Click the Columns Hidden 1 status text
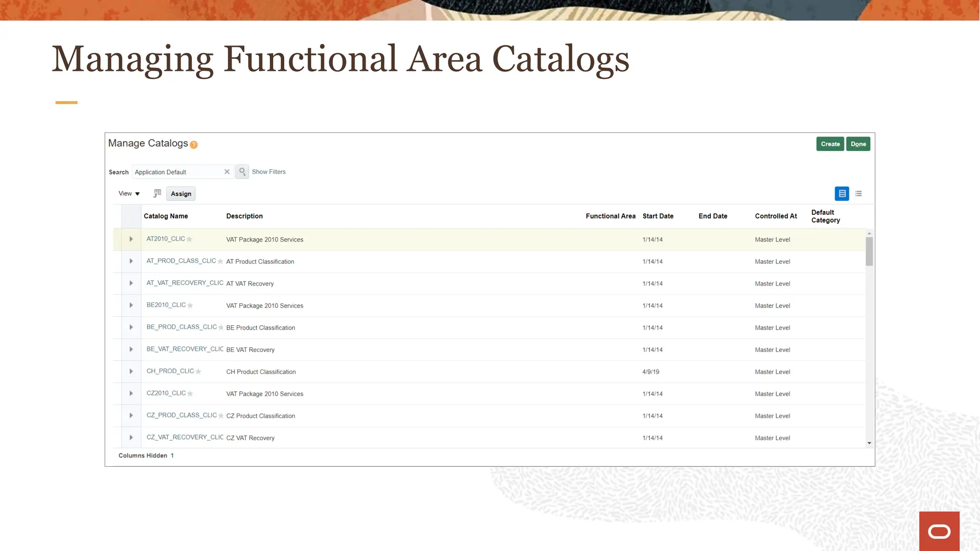This screenshot has height=551, width=980. (146, 455)
